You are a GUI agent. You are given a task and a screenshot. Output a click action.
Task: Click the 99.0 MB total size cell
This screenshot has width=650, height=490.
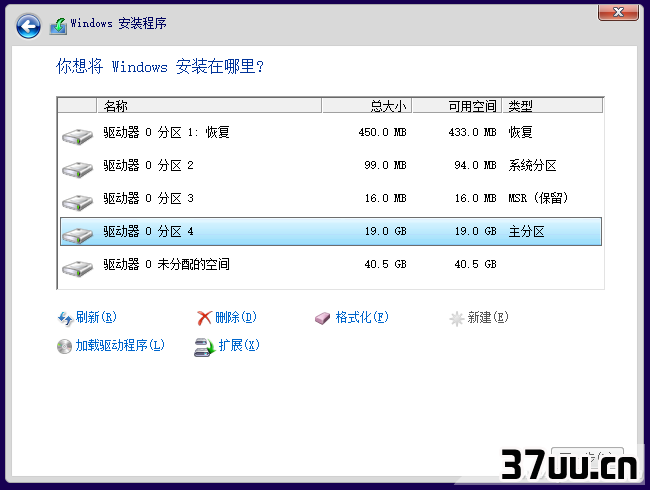tap(385, 165)
